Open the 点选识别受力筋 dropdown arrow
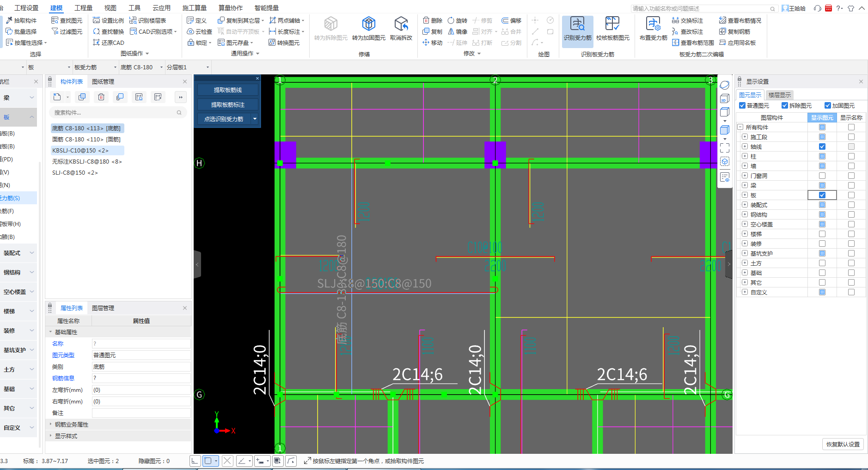 coord(255,119)
